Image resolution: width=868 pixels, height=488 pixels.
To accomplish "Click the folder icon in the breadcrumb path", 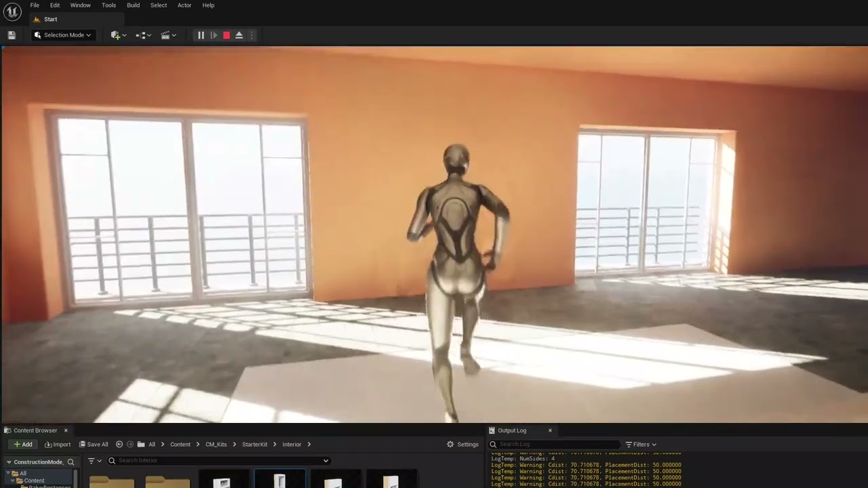I will pyautogui.click(x=141, y=445).
